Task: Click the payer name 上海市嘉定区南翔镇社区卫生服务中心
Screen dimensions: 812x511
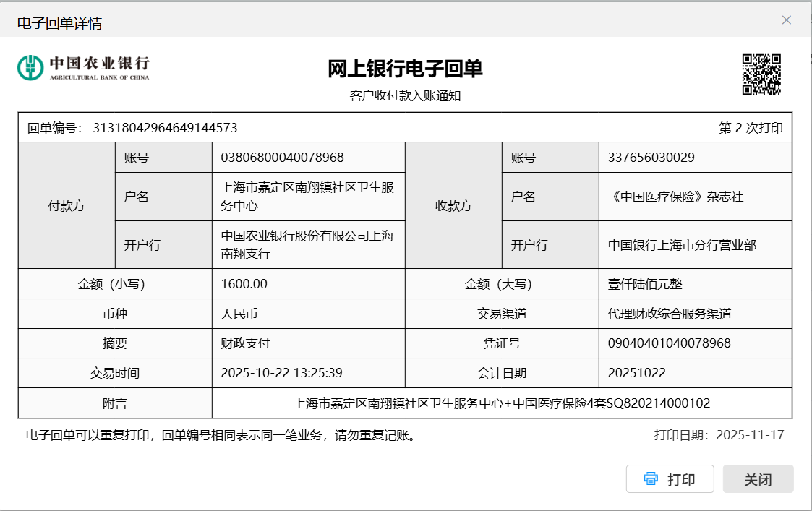Action: [x=307, y=197]
